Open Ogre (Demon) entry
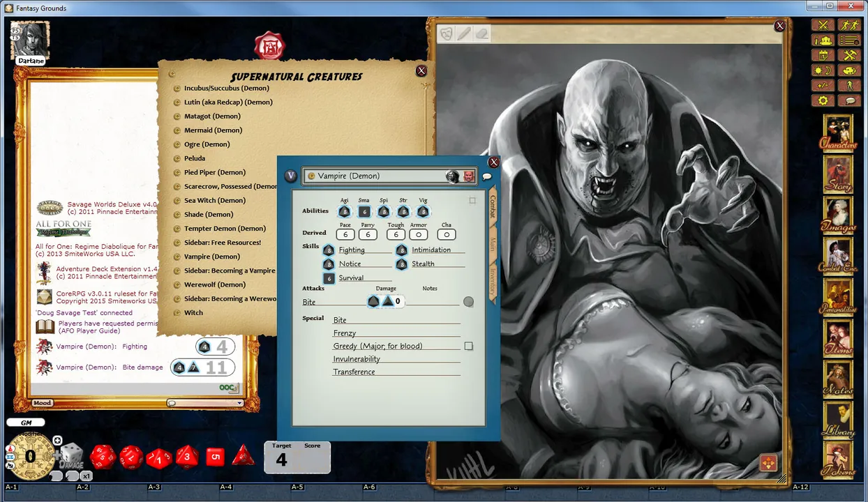This screenshot has width=868, height=502. [207, 144]
